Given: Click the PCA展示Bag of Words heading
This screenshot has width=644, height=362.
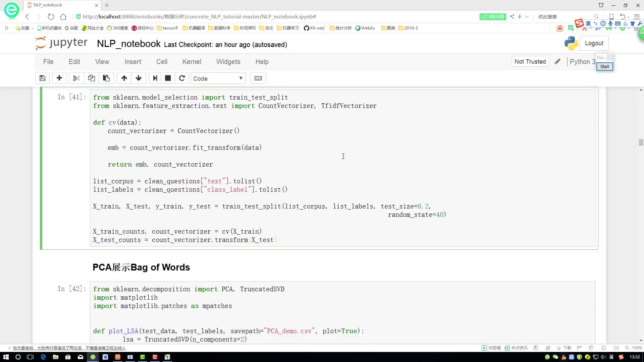Looking at the screenshot, I should [x=141, y=267].
